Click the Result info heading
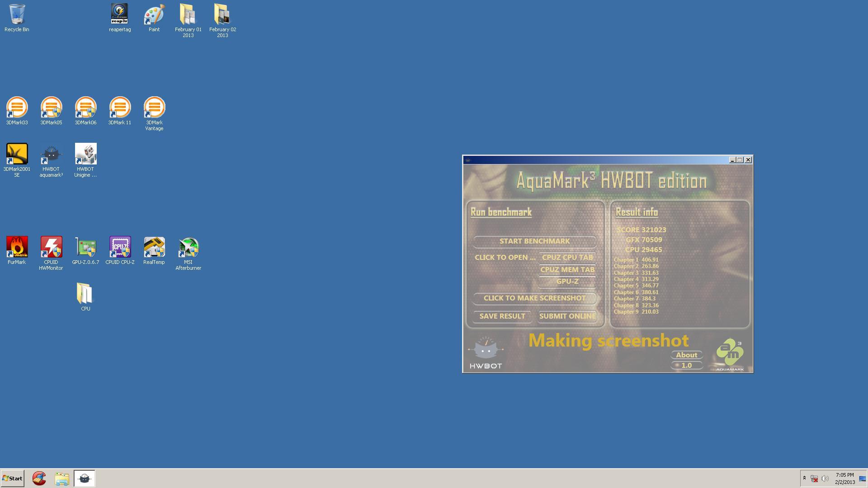 click(x=637, y=212)
